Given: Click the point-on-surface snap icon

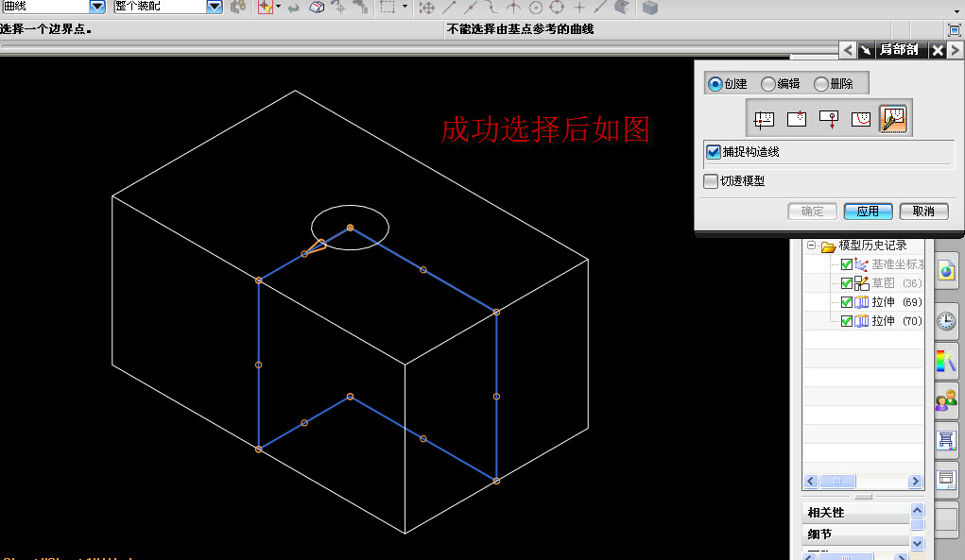Looking at the screenshot, I should (622, 8).
